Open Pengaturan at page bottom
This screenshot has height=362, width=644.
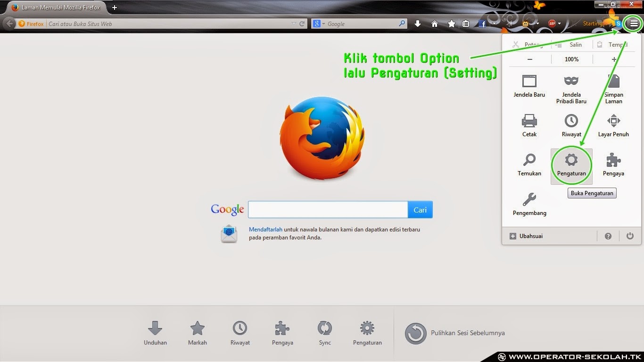367,333
